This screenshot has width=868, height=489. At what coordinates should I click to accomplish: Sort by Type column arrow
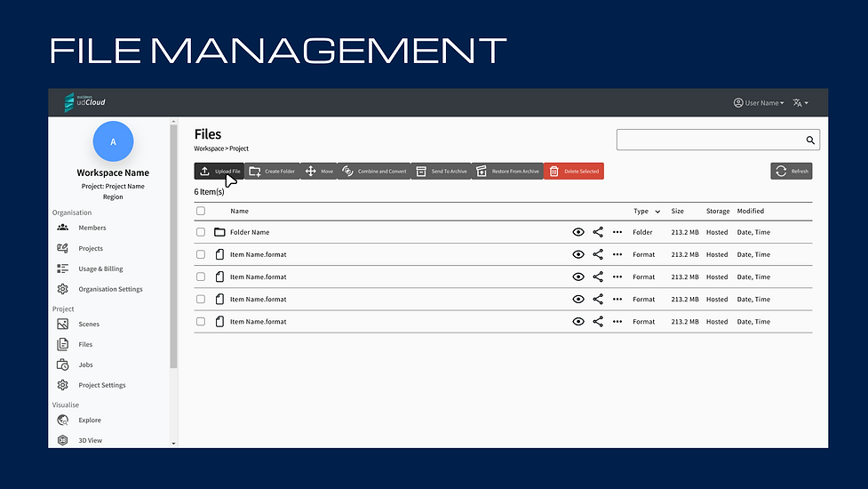coord(657,212)
